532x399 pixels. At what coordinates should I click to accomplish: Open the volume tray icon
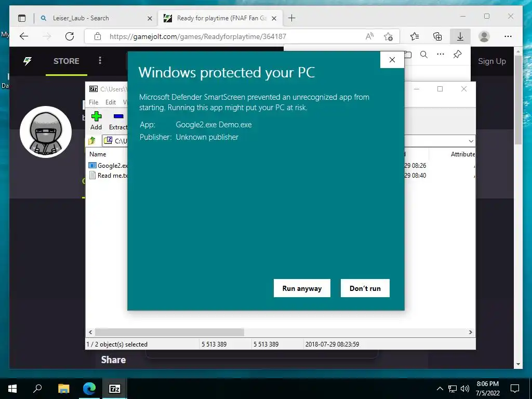[x=465, y=389]
